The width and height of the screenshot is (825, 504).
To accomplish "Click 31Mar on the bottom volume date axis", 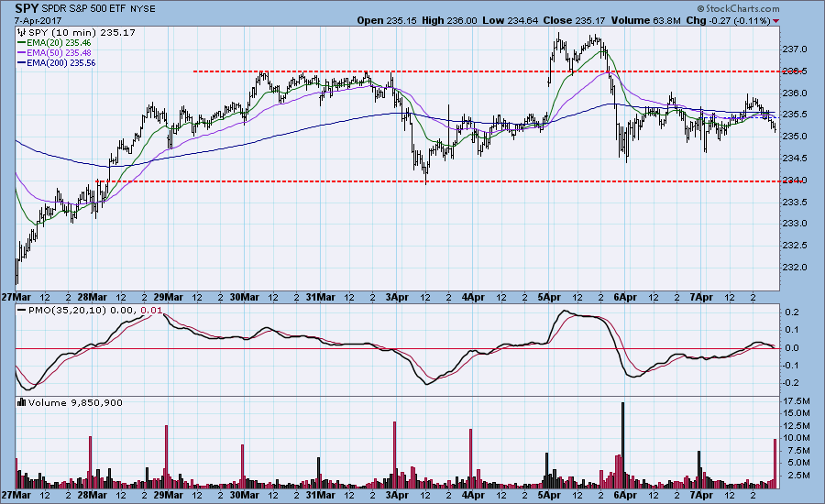I will pyautogui.click(x=321, y=495).
